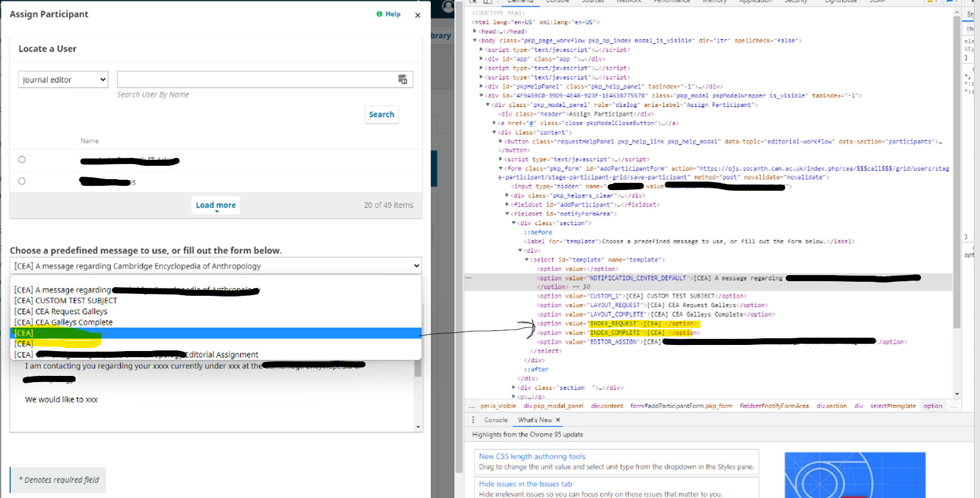Collapse the select#template node
The height and width of the screenshot is (498, 980).
click(x=527, y=259)
